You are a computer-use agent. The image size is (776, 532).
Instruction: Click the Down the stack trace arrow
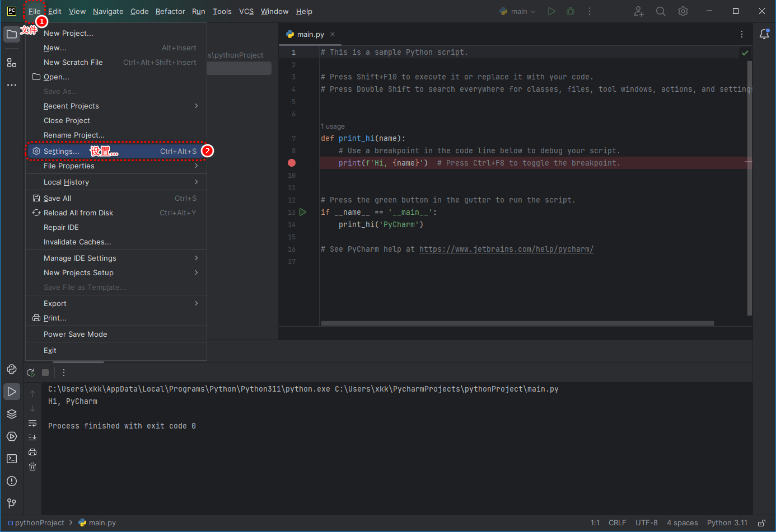tap(32, 408)
